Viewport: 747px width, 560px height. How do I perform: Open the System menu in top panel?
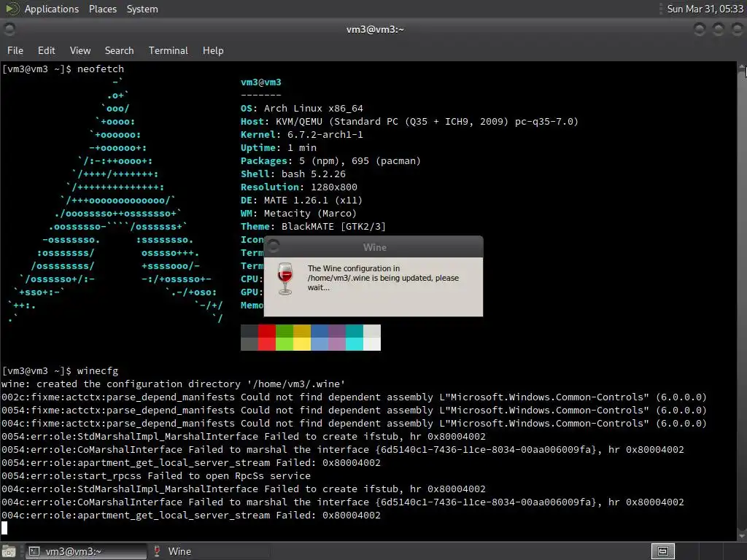pos(142,9)
